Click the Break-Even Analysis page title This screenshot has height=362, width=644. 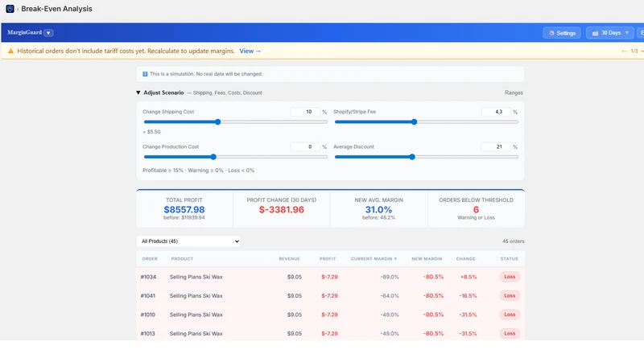tap(56, 9)
